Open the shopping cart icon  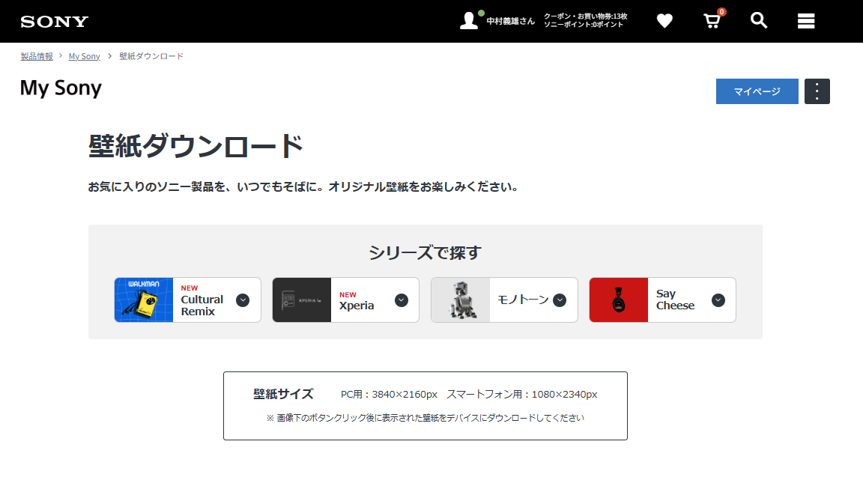(712, 21)
